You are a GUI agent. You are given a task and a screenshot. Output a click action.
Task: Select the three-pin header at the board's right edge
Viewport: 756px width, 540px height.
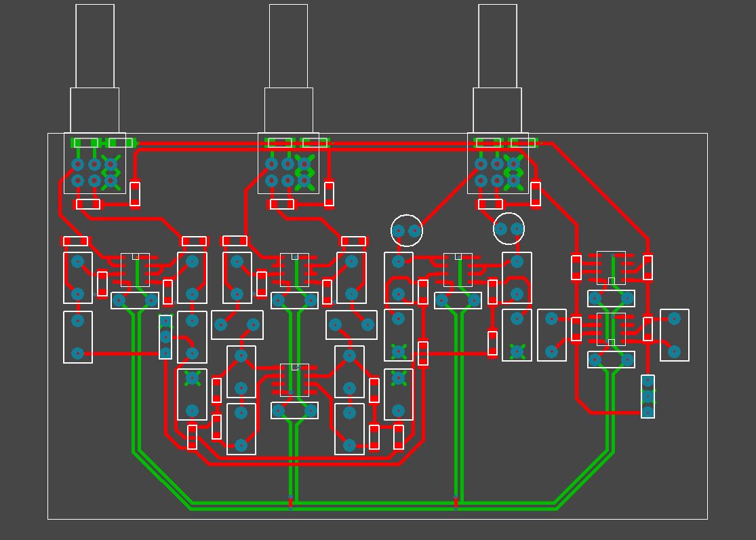(648, 396)
